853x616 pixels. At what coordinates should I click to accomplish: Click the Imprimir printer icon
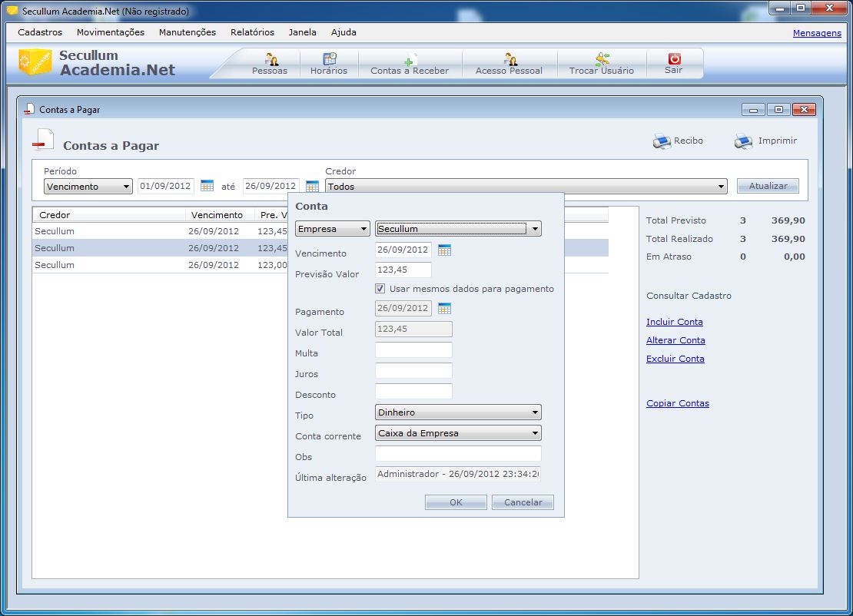pyautogui.click(x=744, y=141)
